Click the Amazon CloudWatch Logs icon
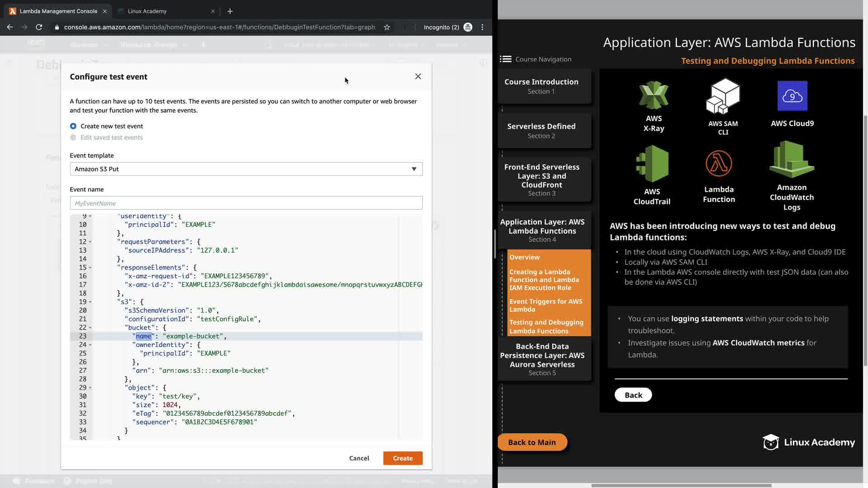The width and height of the screenshot is (868, 488). [792, 159]
